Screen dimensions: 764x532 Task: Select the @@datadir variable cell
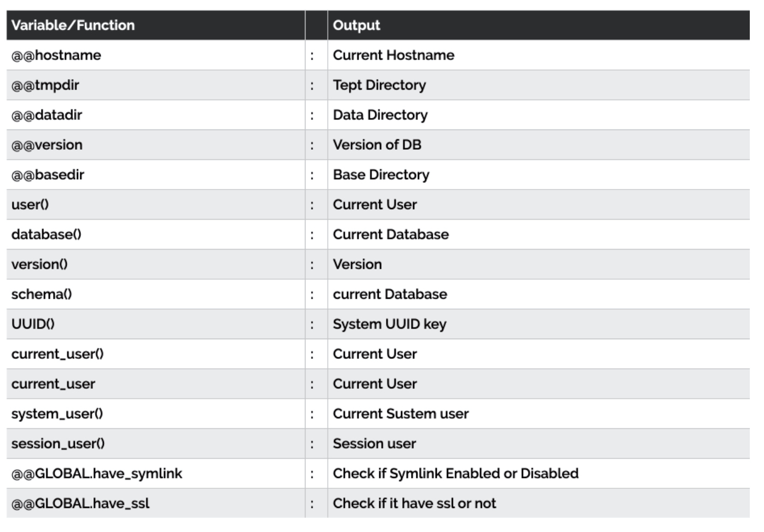156,115
